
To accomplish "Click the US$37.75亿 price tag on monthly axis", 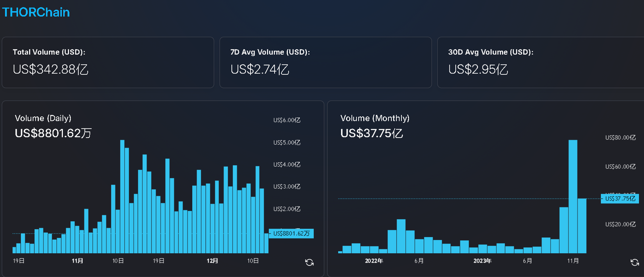I will [x=619, y=198].
